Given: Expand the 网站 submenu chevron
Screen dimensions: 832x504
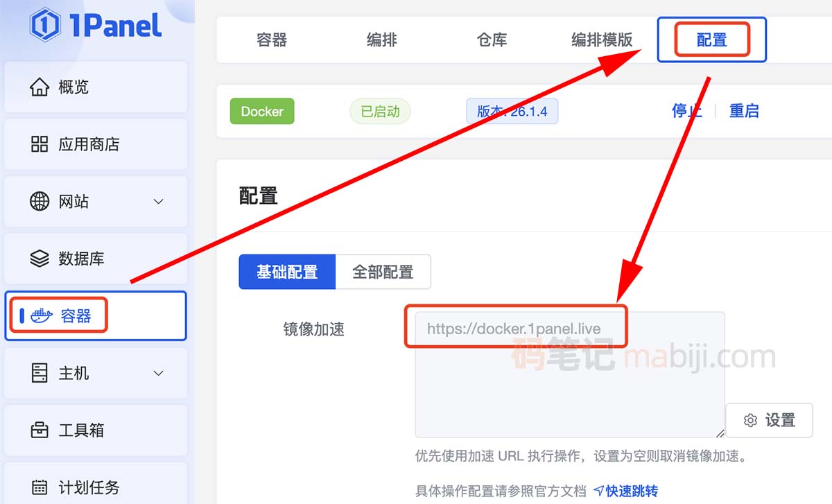Looking at the screenshot, I should 158,202.
